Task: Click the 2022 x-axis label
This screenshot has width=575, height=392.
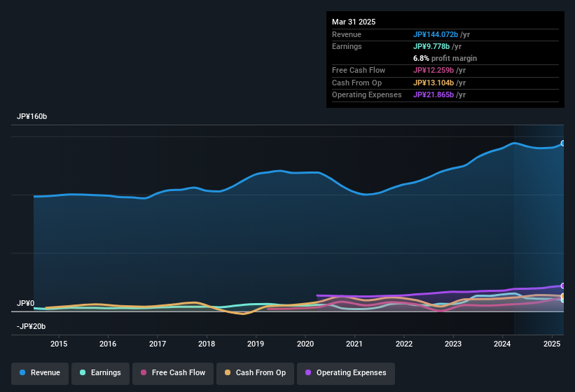Action: coord(403,344)
